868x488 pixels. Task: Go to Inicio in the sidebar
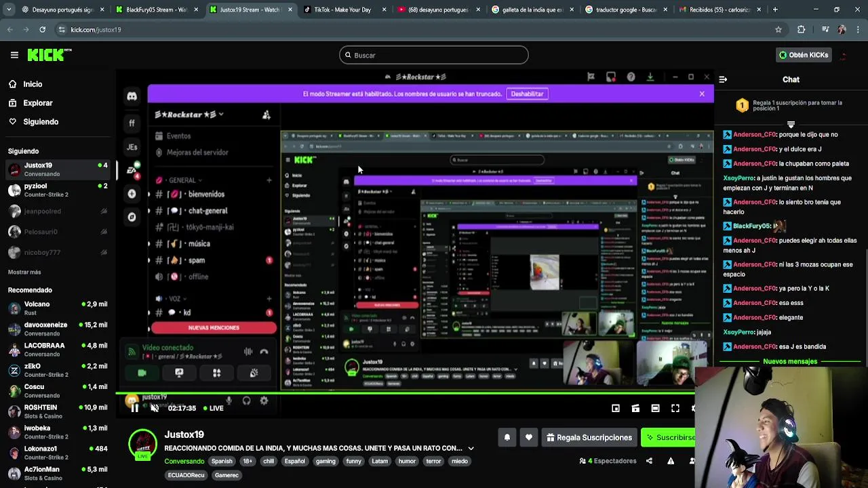[x=26, y=84]
